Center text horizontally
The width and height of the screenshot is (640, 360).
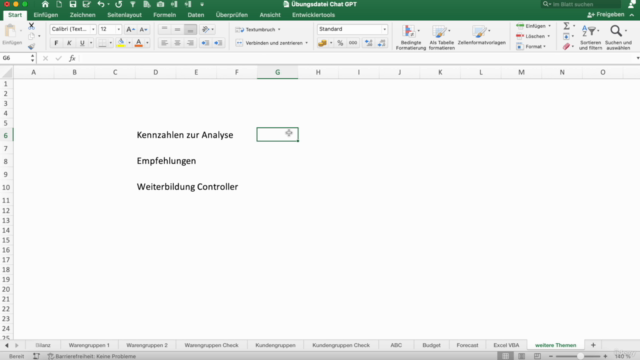click(177, 43)
